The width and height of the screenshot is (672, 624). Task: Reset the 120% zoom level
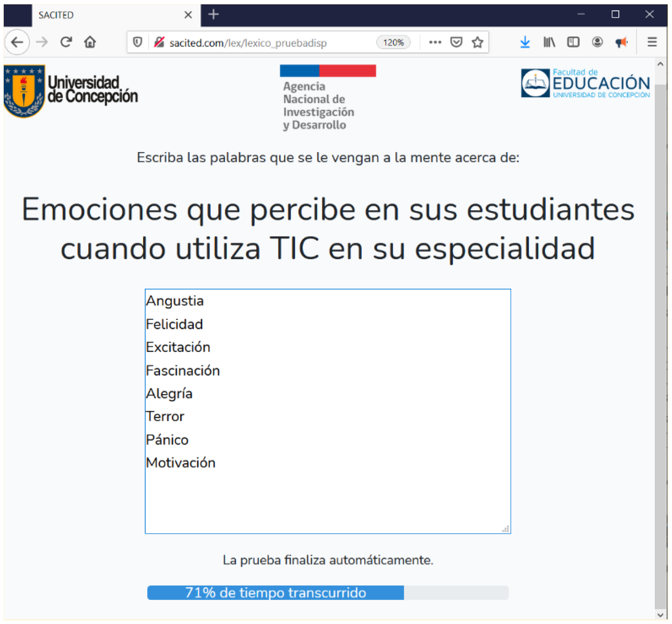(x=393, y=43)
